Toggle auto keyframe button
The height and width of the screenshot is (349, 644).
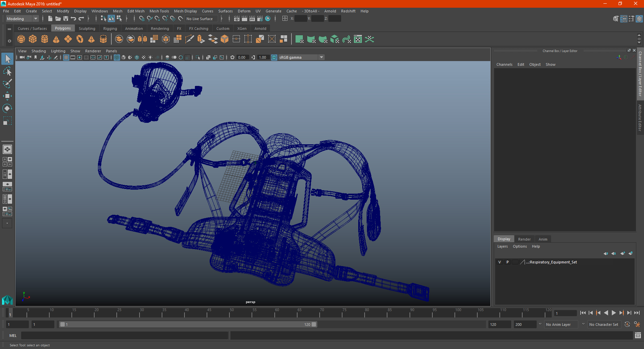pyautogui.click(x=627, y=325)
